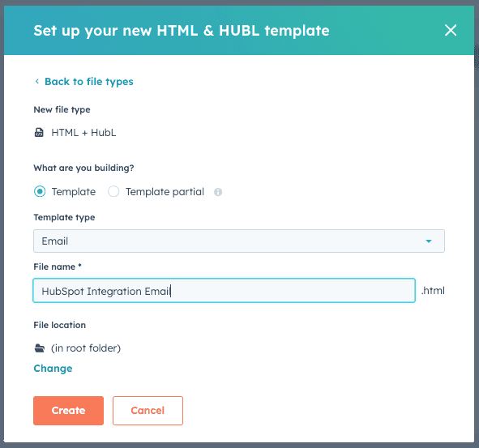This screenshot has height=448, width=479.
Task: Open the Template partial info tooltip icon
Action: [x=218, y=192]
